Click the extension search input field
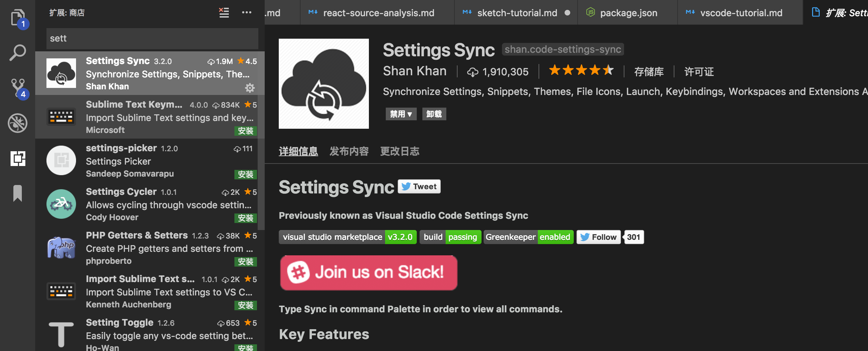 (152, 38)
